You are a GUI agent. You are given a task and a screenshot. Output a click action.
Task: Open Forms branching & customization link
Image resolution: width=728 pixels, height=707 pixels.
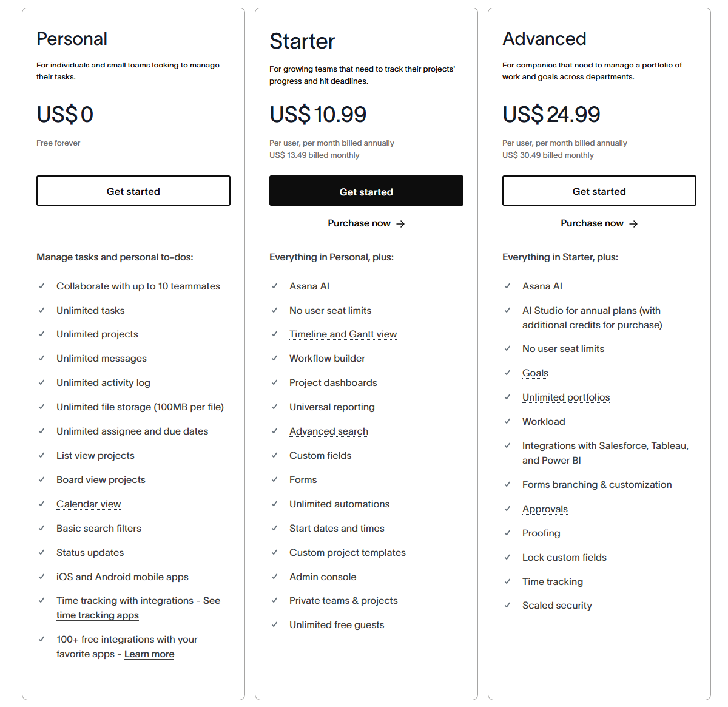click(597, 484)
